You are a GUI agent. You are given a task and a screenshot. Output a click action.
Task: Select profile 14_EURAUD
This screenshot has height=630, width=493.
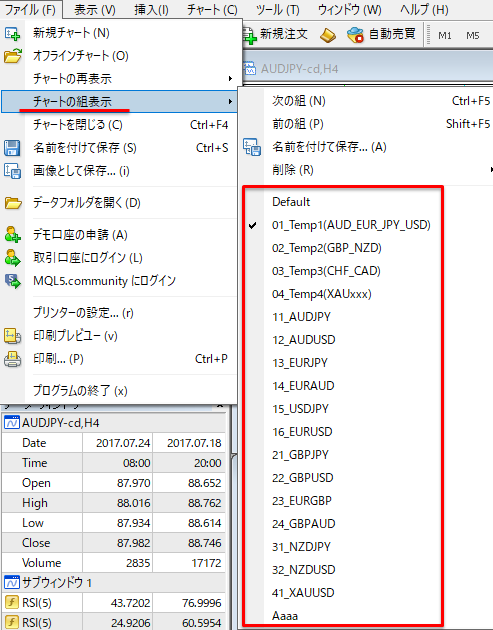pos(303,386)
